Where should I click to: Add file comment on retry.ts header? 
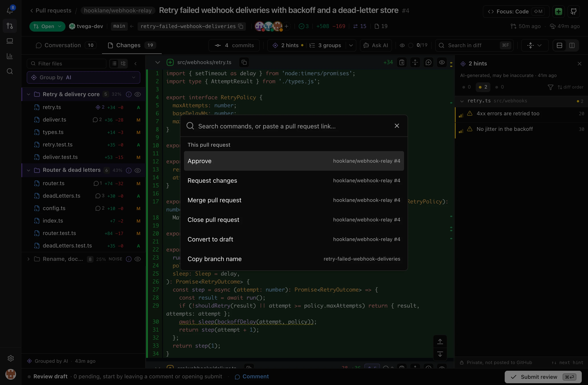(428, 63)
